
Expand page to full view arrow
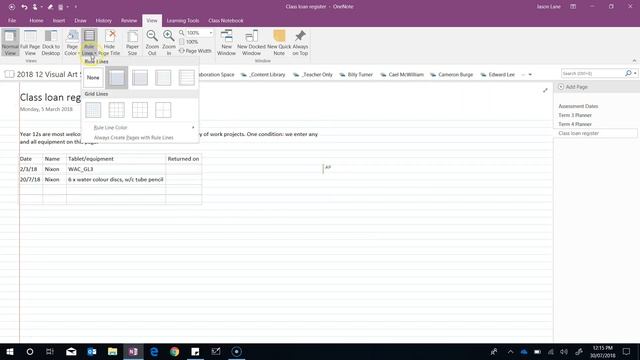point(545,90)
